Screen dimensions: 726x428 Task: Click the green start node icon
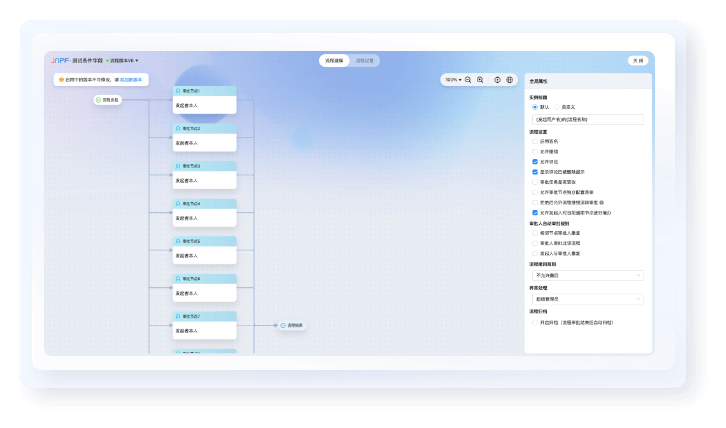[98, 100]
